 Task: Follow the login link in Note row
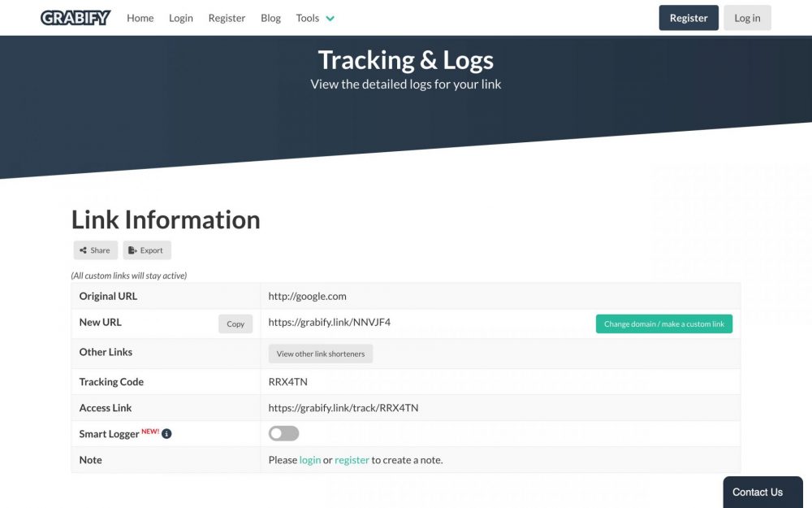click(x=310, y=460)
